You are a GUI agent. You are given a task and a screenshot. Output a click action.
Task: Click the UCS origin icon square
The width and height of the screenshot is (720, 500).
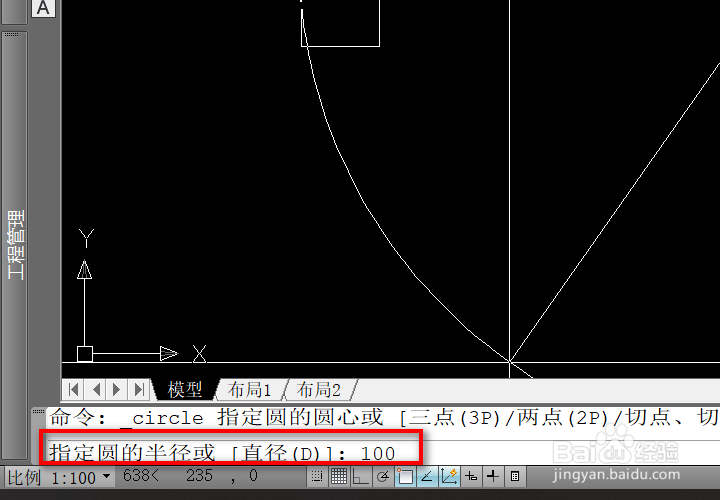click(x=84, y=354)
